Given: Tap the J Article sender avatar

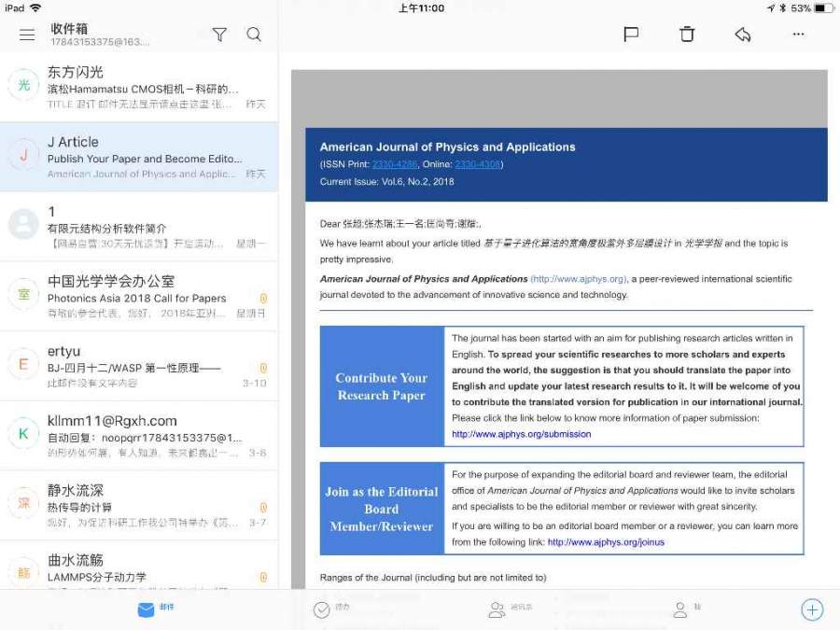Looking at the screenshot, I should coord(23,155).
